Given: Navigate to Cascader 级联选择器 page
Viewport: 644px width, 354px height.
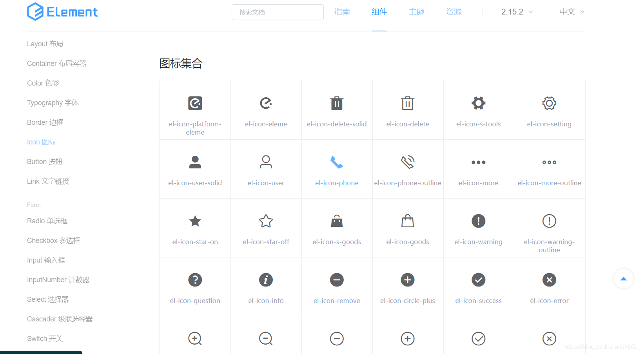Looking at the screenshot, I should (60, 319).
